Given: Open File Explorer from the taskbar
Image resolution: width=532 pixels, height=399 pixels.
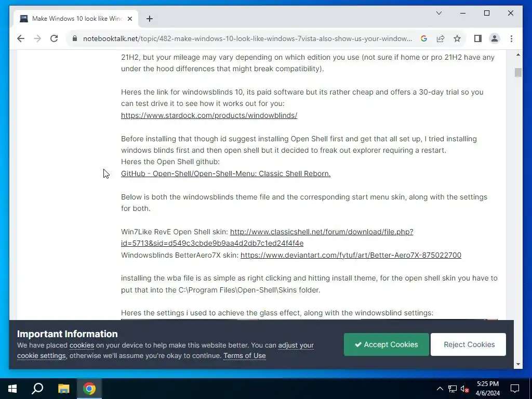Looking at the screenshot, I should [x=63, y=389].
